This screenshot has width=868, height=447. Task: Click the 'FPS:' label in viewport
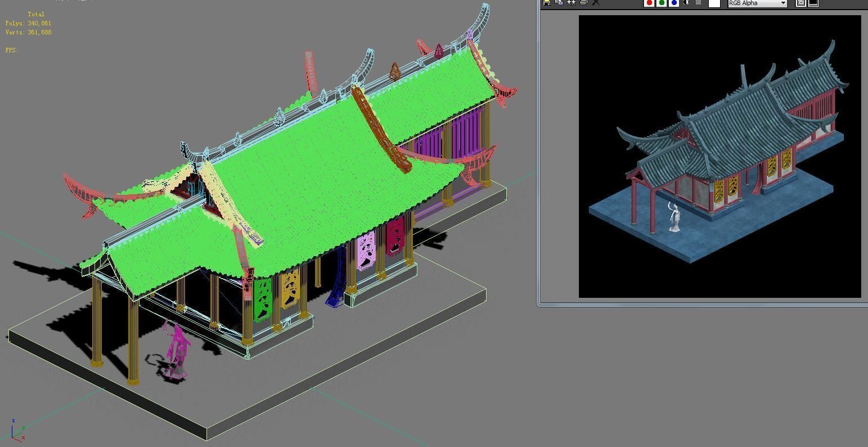tap(12, 50)
